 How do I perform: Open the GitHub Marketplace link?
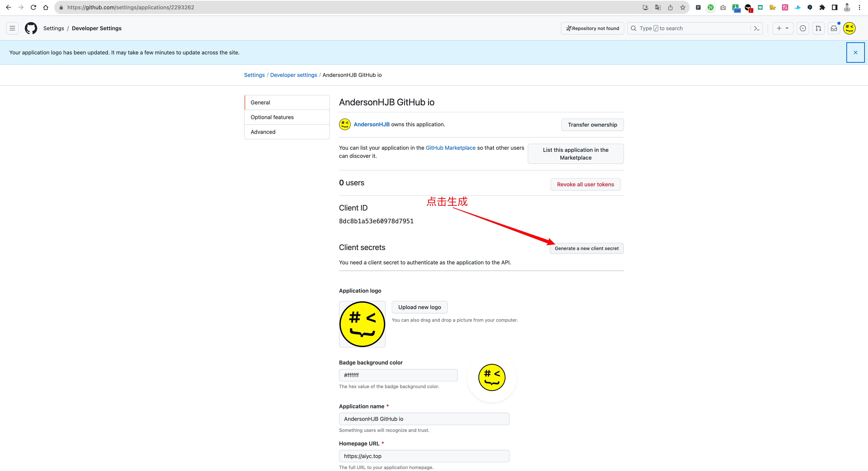pyautogui.click(x=450, y=148)
